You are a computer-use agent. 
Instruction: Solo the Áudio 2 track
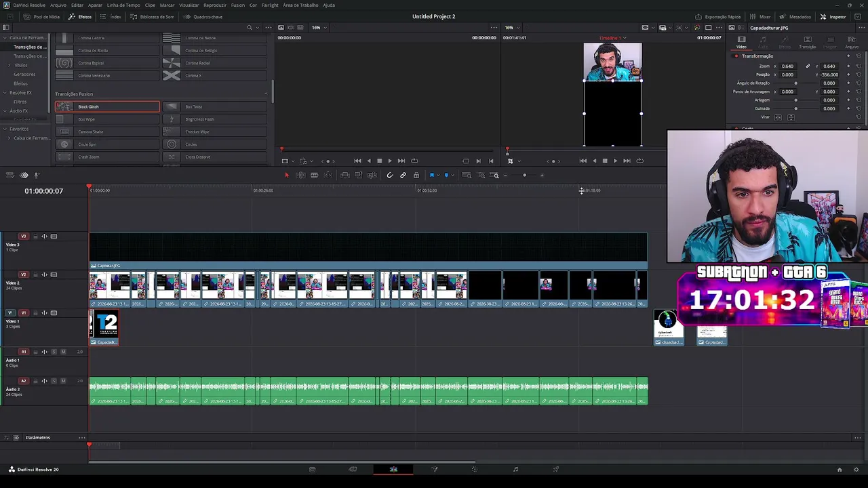[54, 381]
